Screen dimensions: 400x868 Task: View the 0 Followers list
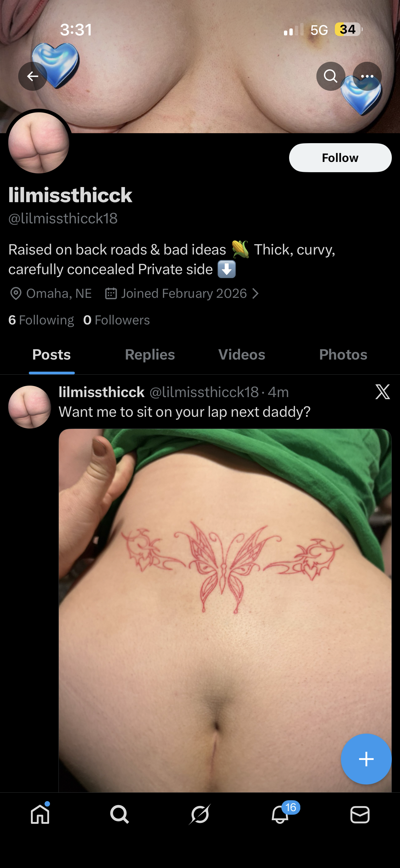[x=116, y=320]
